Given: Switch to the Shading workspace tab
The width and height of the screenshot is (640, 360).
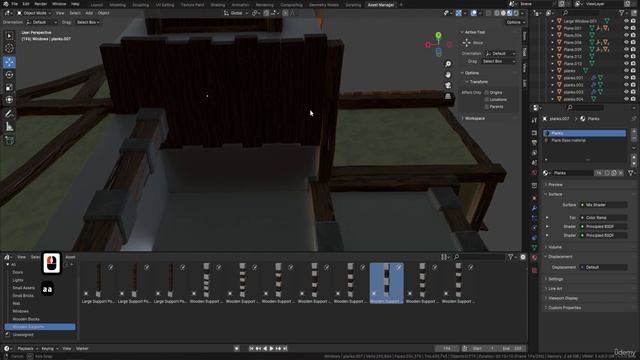Looking at the screenshot, I should tap(218, 5).
